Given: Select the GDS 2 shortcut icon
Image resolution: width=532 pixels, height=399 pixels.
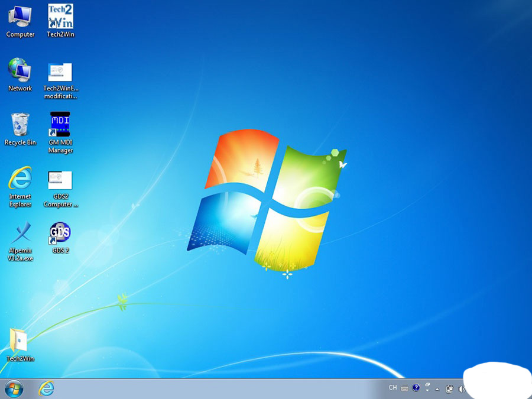Looking at the screenshot, I should [x=60, y=238].
